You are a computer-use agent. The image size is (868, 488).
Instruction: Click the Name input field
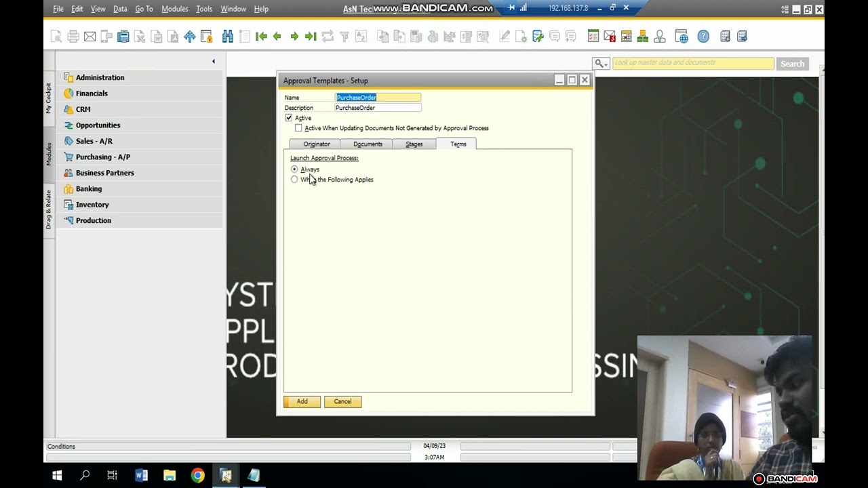378,98
